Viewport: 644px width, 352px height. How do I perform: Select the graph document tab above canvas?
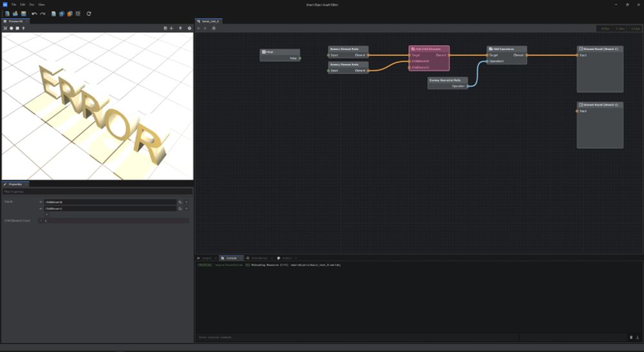pos(209,21)
